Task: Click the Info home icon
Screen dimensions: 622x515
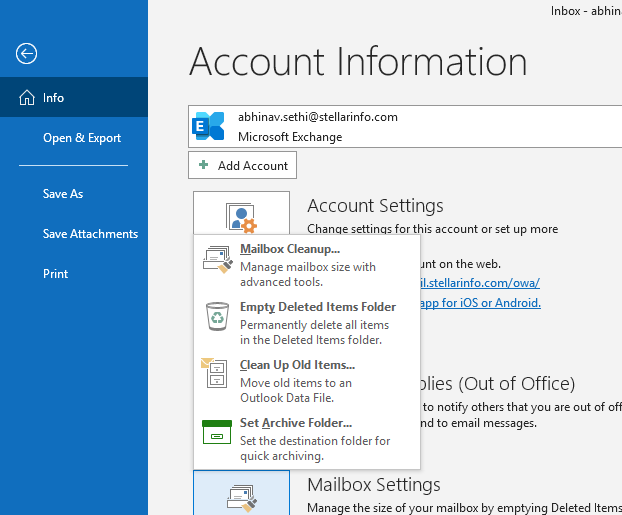Action: 27,97
